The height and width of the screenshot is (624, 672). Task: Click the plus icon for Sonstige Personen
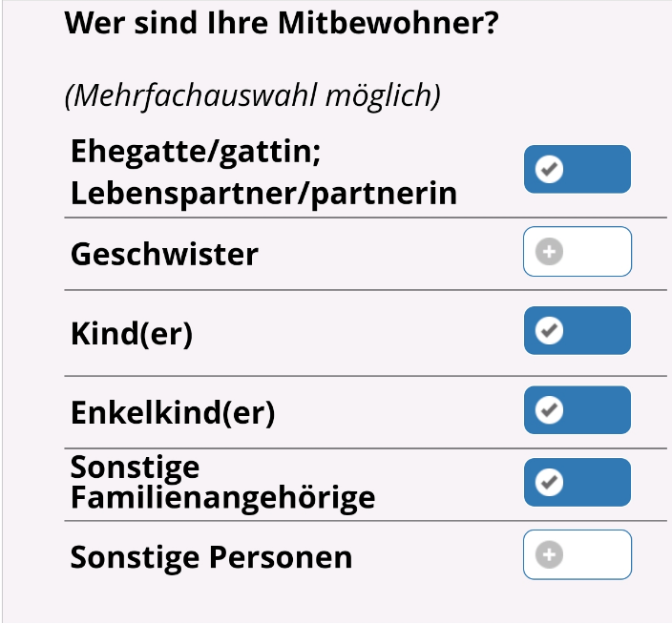click(x=548, y=554)
